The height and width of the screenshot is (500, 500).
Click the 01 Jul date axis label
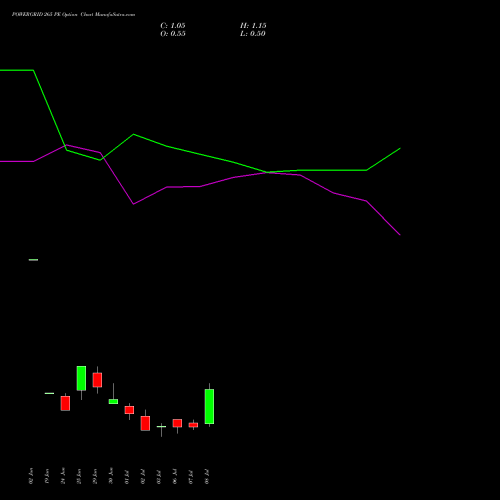point(127,476)
